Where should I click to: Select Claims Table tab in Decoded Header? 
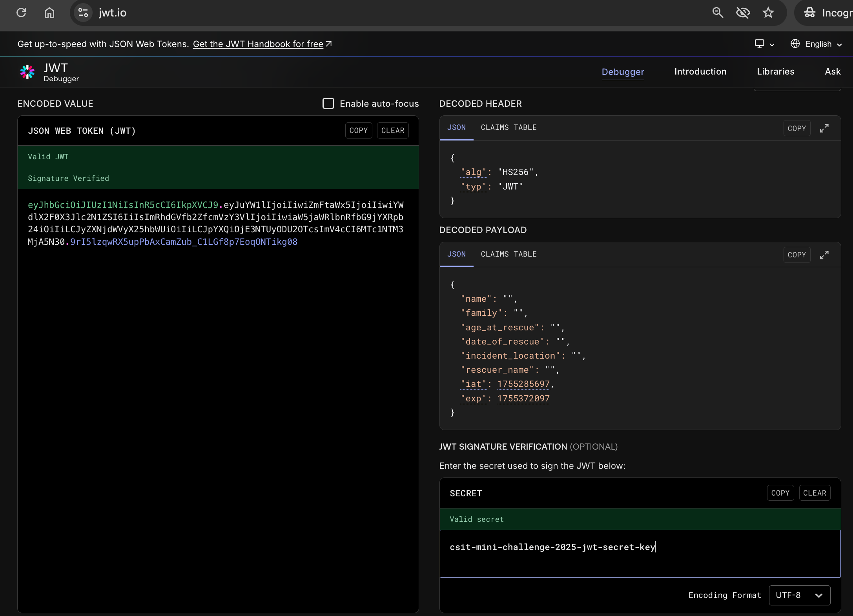tap(509, 128)
